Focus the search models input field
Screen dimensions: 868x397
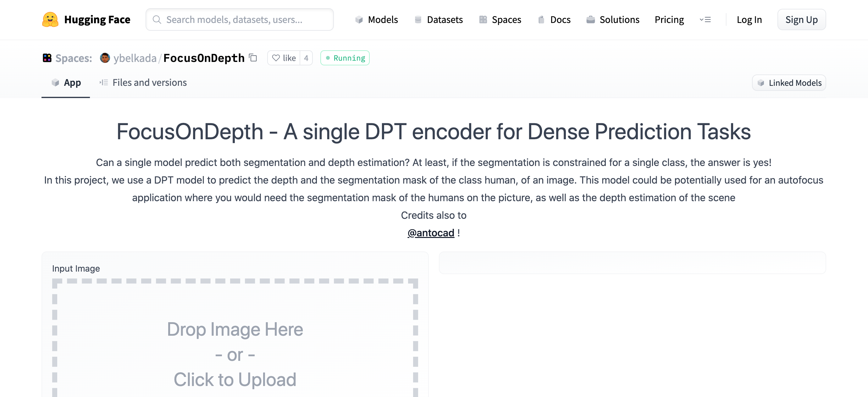(x=240, y=19)
